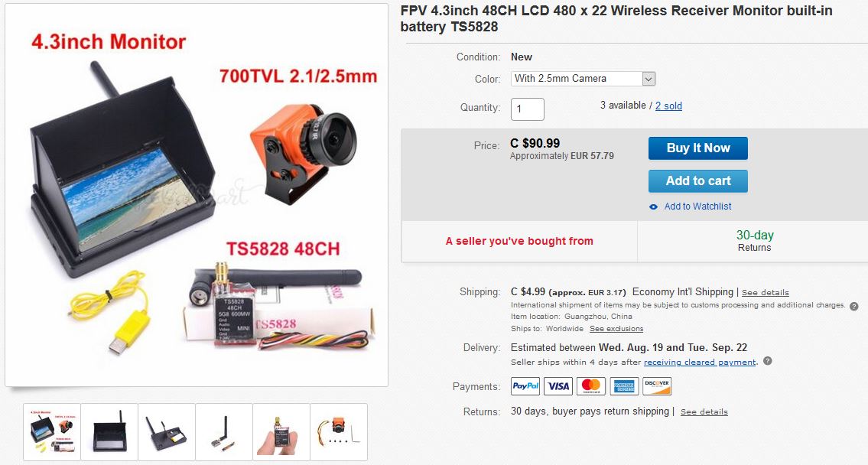This screenshot has height=465, width=868.
Task: Open the 2 sold link
Action: point(668,106)
